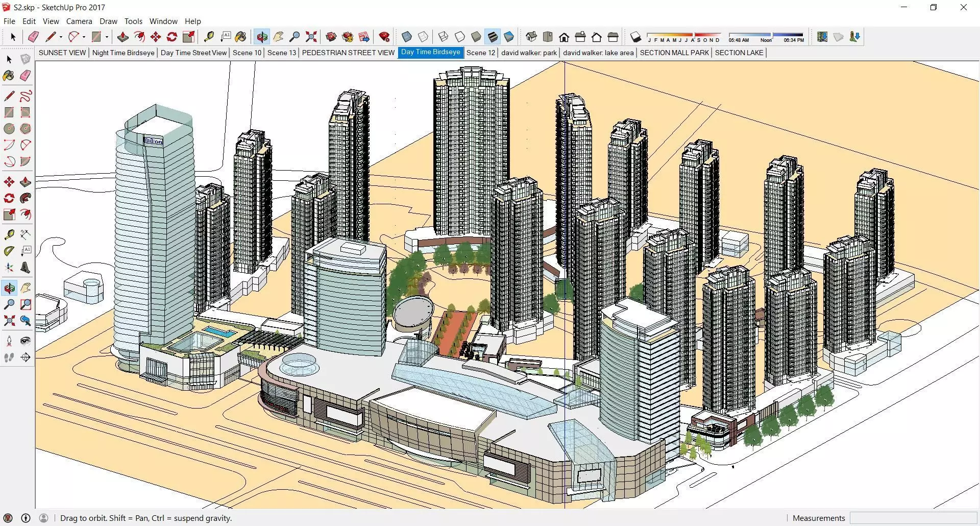Toggle X-ray face style

click(x=407, y=37)
